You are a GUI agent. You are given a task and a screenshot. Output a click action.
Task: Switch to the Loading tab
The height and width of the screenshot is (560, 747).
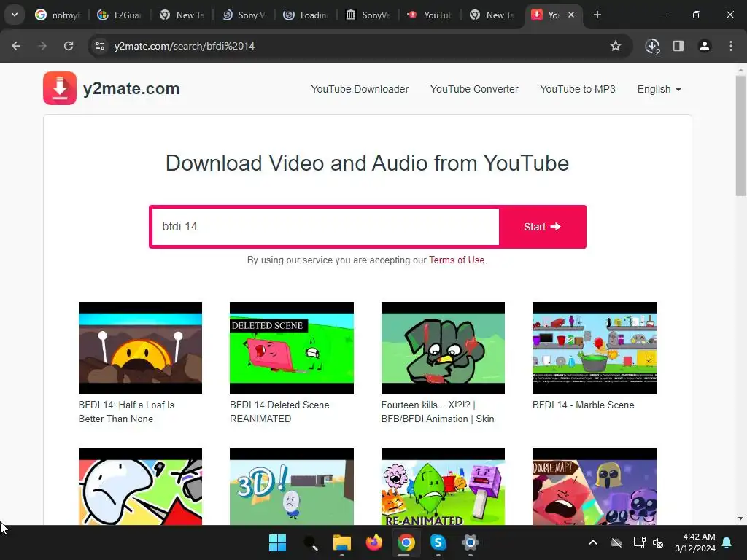coord(306,15)
